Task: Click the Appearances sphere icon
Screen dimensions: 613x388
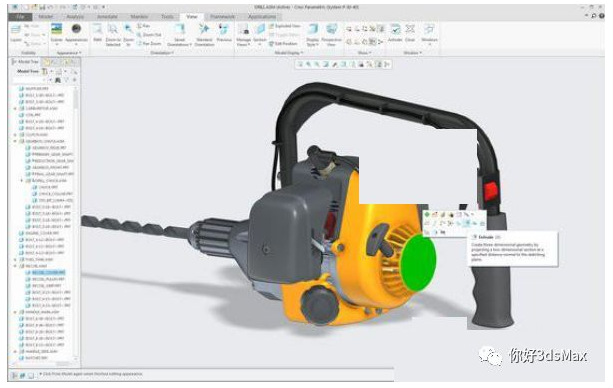Action: [76, 32]
